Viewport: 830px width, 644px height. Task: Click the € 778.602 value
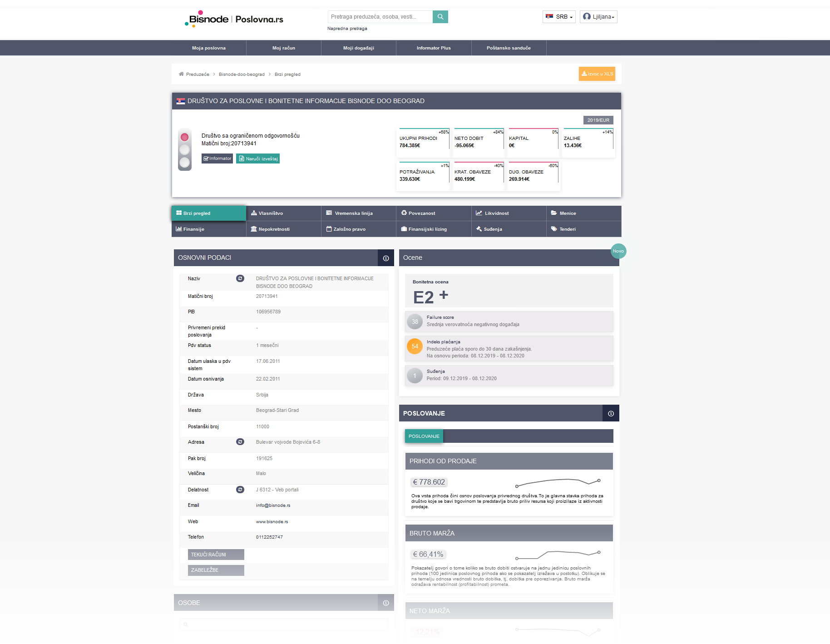[x=429, y=482]
